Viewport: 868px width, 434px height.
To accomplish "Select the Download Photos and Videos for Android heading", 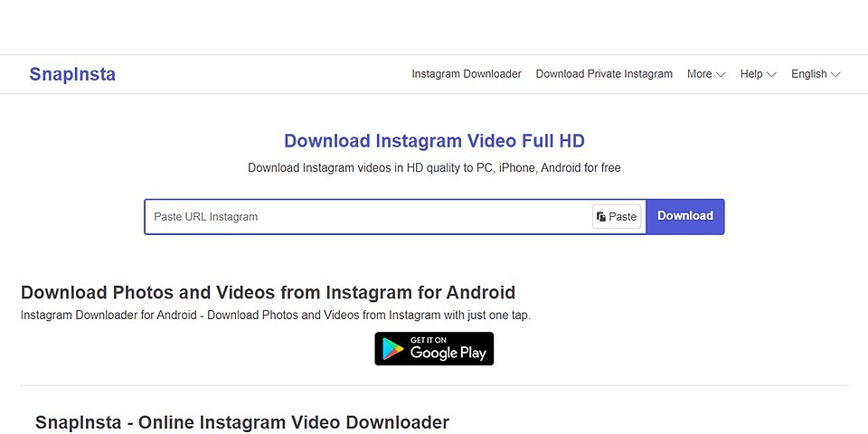I will point(268,292).
